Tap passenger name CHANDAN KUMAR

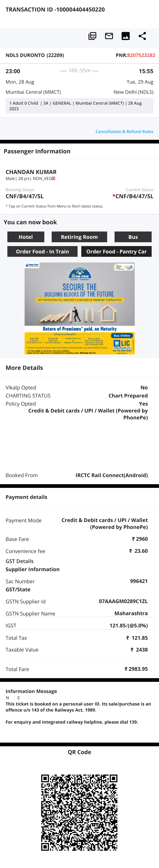click(x=31, y=172)
